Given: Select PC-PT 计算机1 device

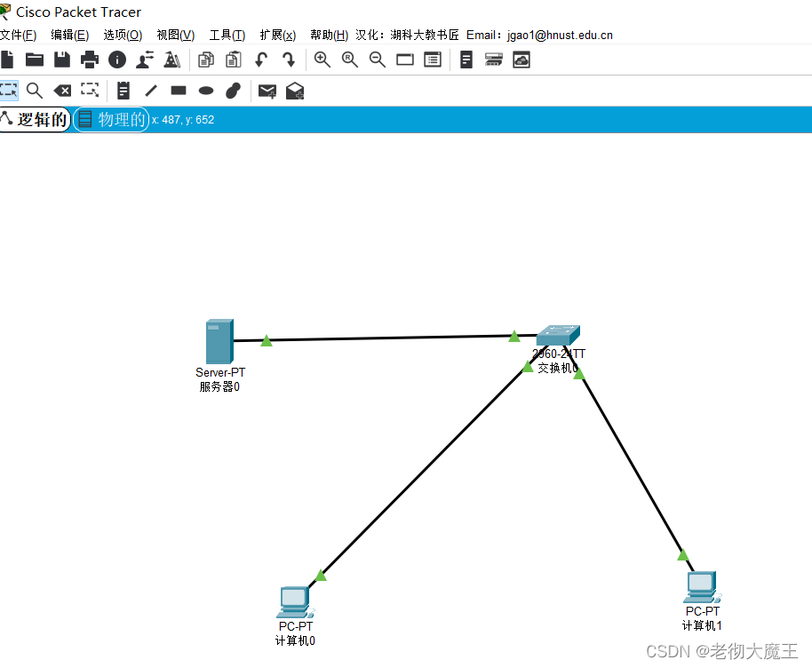Looking at the screenshot, I should [702, 587].
